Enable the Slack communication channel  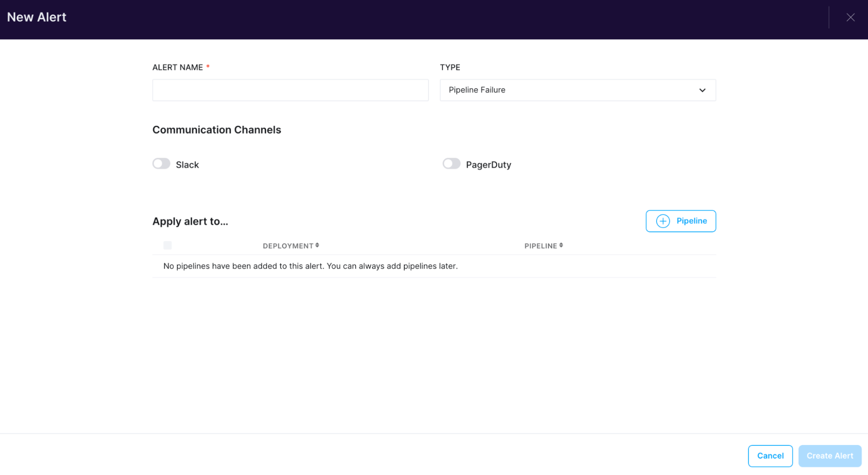pos(161,164)
